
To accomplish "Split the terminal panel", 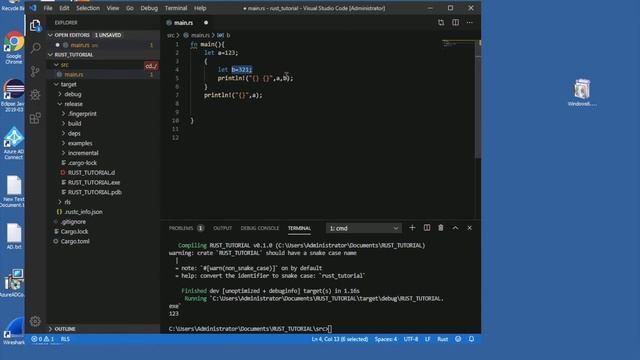I will 427,228.
